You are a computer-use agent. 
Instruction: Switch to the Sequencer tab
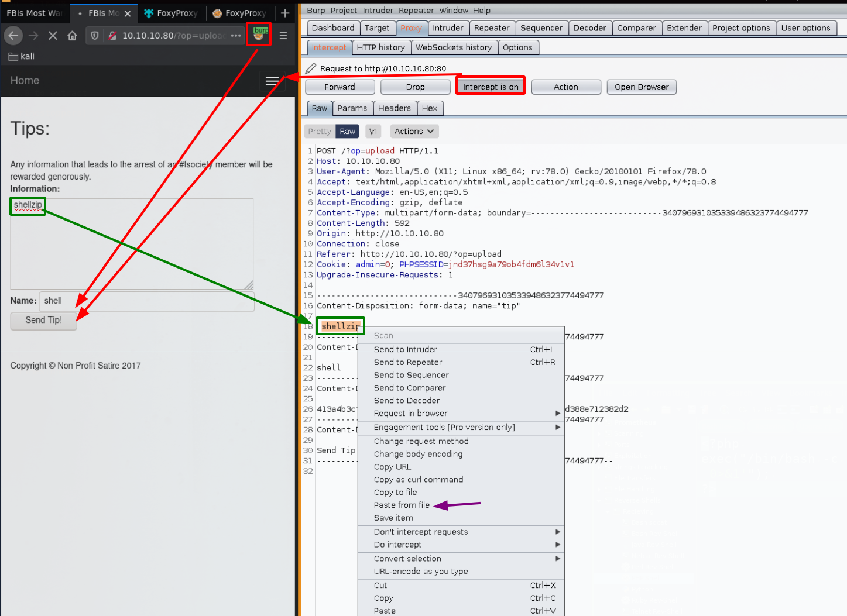coord(541,28)
